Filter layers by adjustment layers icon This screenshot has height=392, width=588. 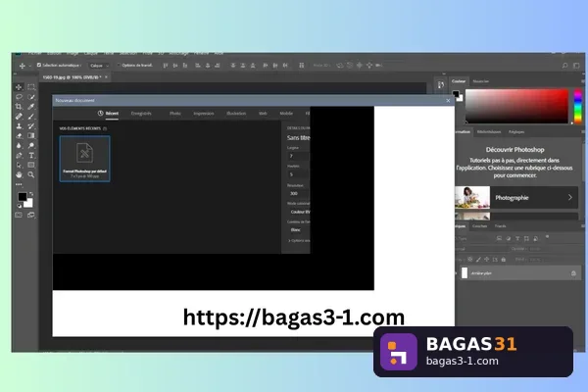pos(509,238)
